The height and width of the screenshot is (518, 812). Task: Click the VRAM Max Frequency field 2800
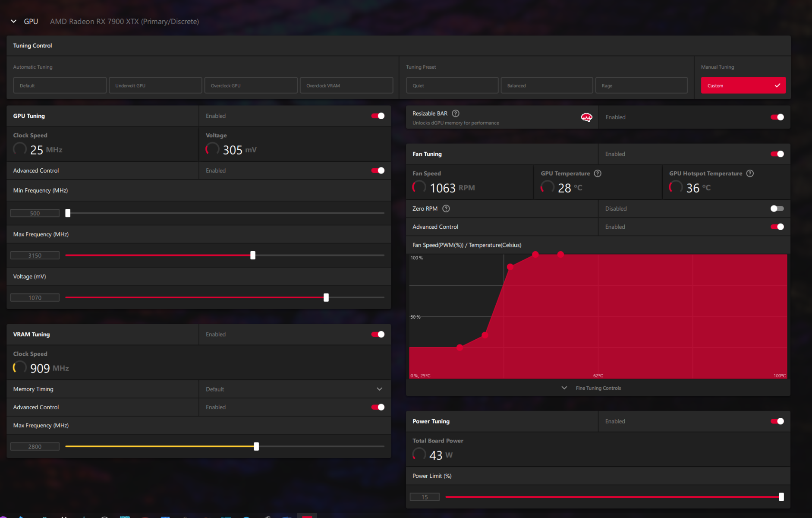click(x=35, y=447)
